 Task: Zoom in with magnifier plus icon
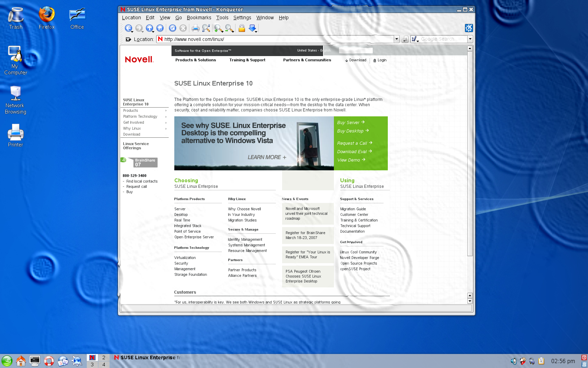tap(219, 28)
